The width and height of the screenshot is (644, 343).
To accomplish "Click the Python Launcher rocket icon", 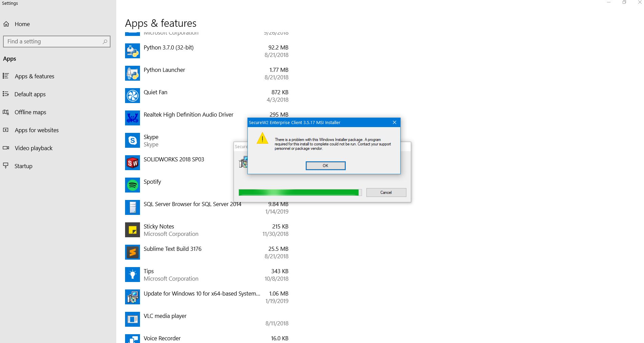I will [x=132, y=73].
